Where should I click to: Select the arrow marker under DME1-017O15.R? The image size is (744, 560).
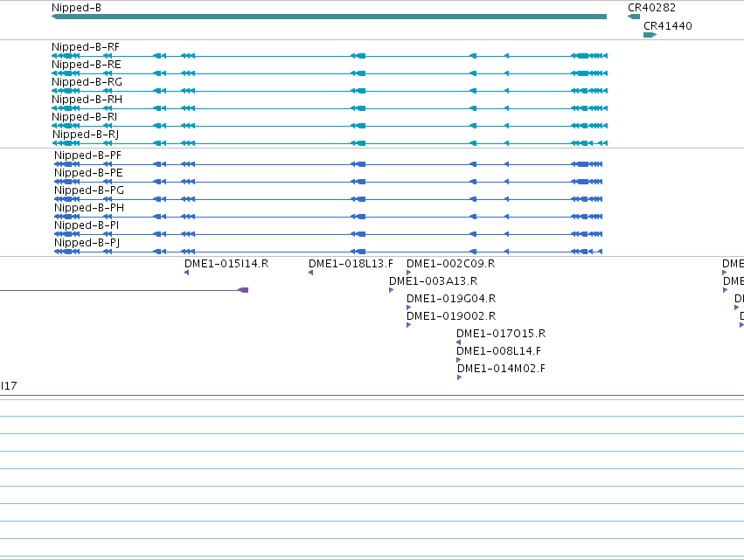tap(458, 342)
